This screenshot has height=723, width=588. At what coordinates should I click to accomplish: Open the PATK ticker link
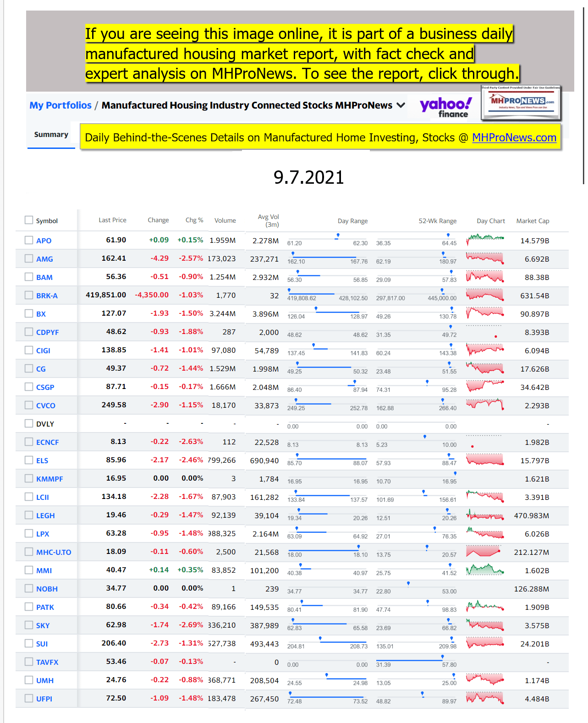coord(45,607)
